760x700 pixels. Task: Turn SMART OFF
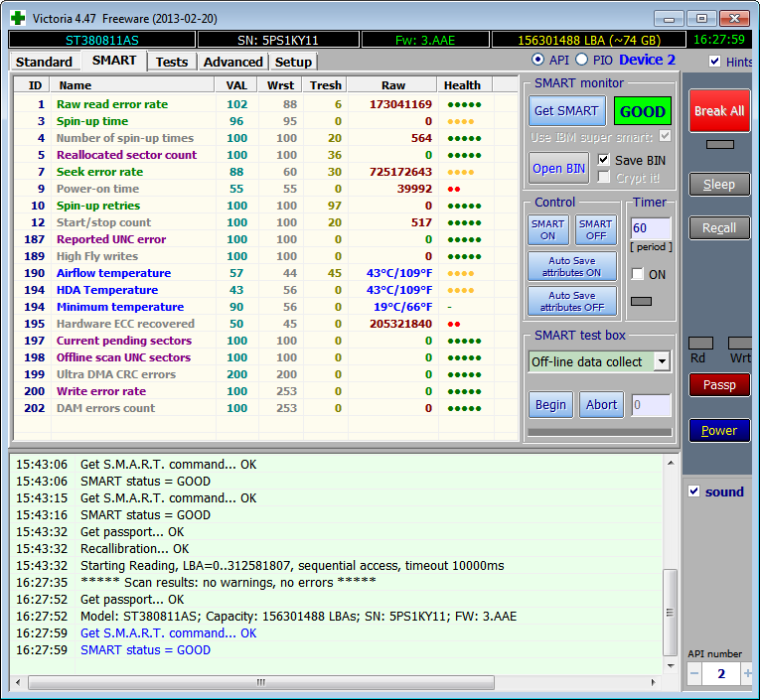tap(596, 229)
